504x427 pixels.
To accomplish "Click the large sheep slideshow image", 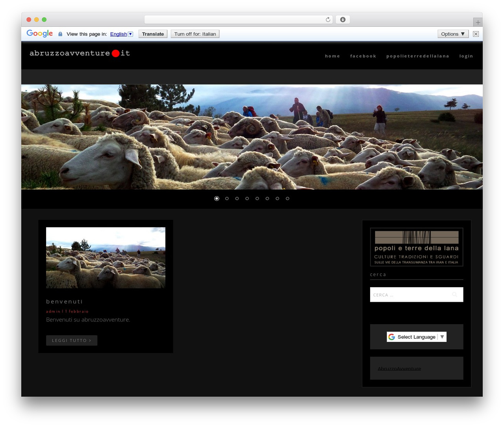I will [252, 137].
